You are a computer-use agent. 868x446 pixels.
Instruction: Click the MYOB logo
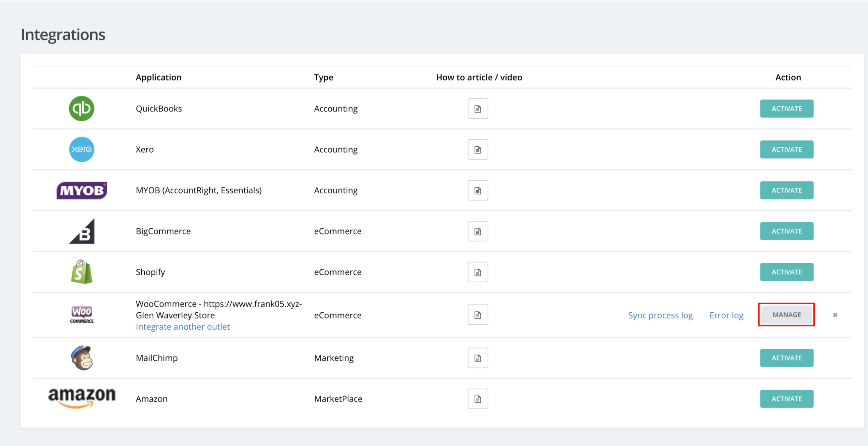coord(82,190)
